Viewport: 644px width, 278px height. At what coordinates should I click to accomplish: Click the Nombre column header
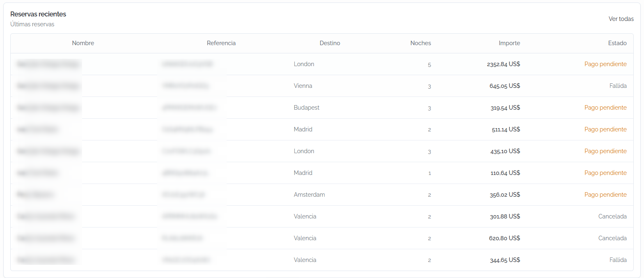tap(83, 43)
